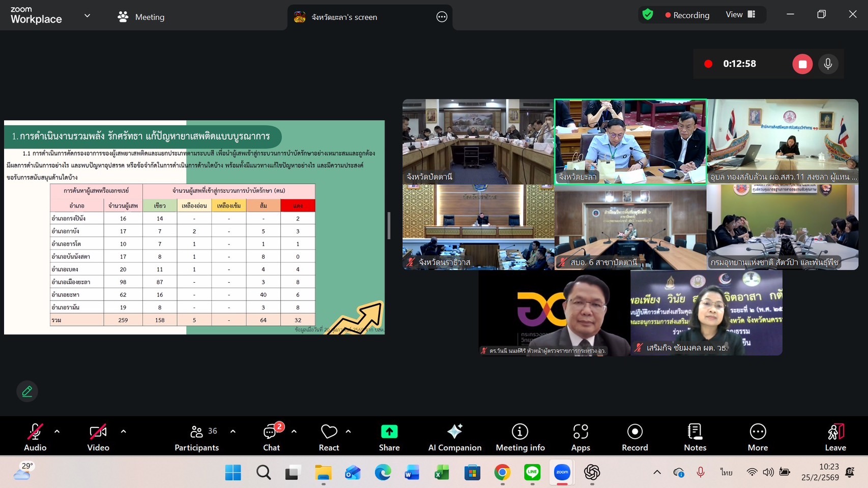
Task: Open the AI Companion panel
Action: click(x=454, y=437)
